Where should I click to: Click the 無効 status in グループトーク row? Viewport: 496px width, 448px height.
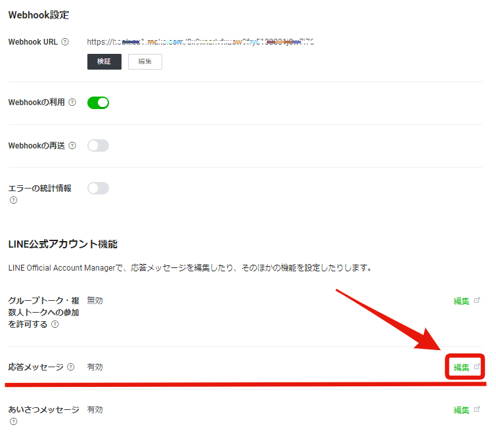(x=95, y=301)
